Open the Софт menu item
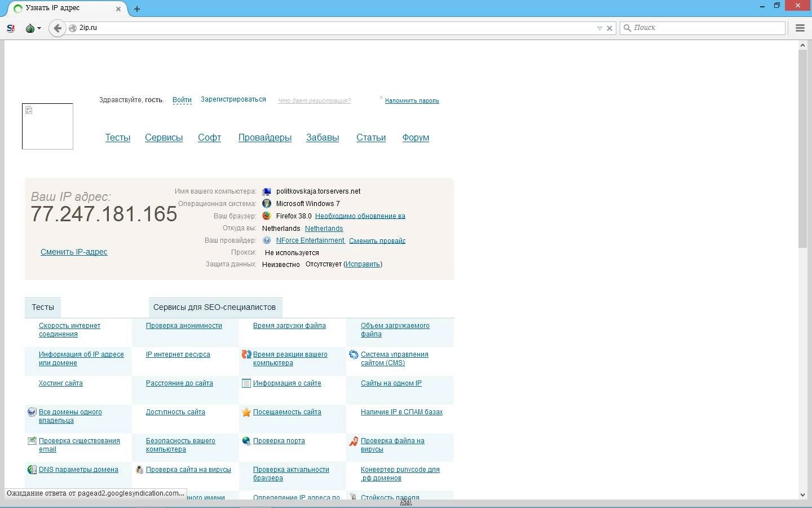812x508 pixels. point(209,137)
